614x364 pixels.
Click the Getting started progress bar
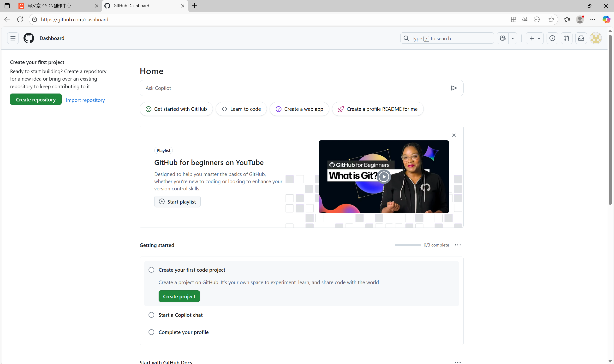(x=408, y=245)
